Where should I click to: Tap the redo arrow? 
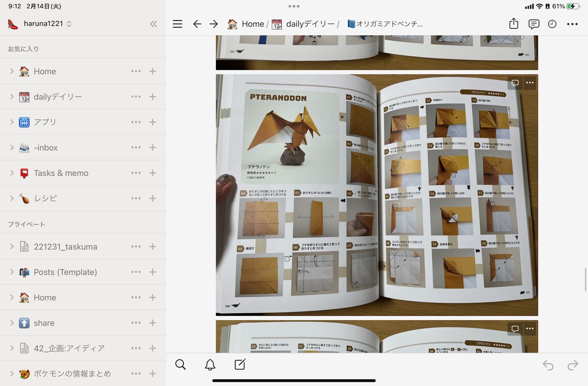pos(573,365)
